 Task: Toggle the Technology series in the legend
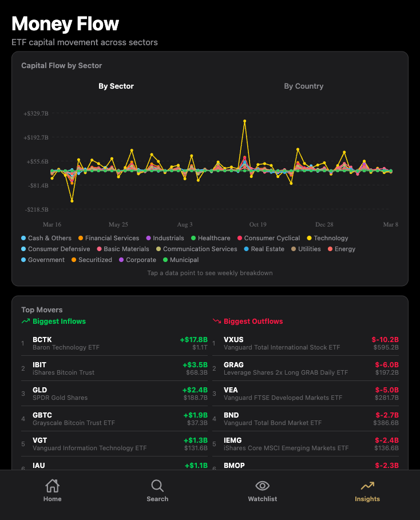[306, 238]
